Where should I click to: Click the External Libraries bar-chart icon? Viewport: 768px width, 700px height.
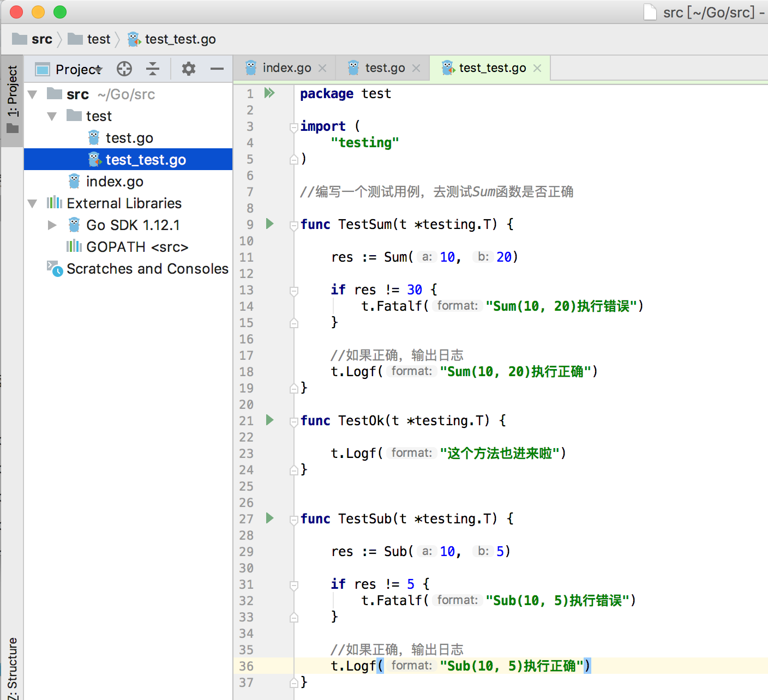click(x=55, y=203)
